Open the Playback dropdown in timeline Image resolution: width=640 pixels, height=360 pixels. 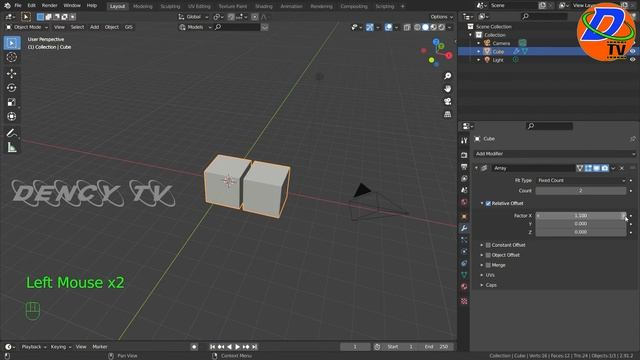point(34,347)
